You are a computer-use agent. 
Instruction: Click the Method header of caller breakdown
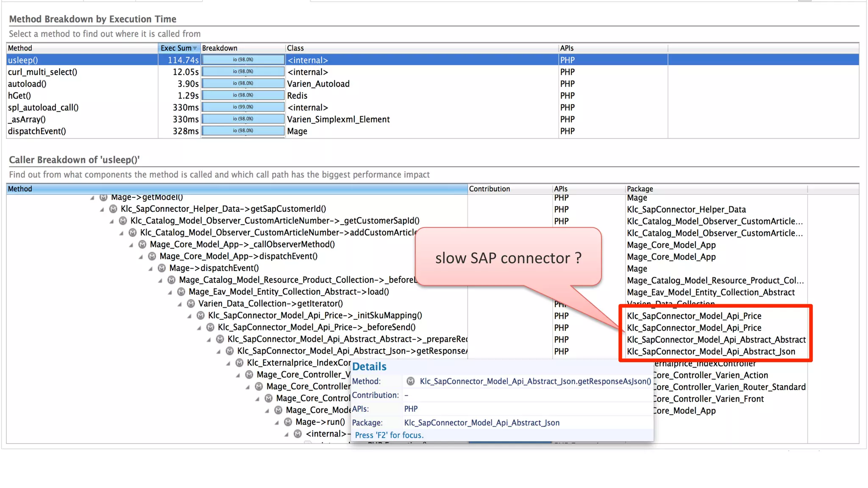coord(237,189)
